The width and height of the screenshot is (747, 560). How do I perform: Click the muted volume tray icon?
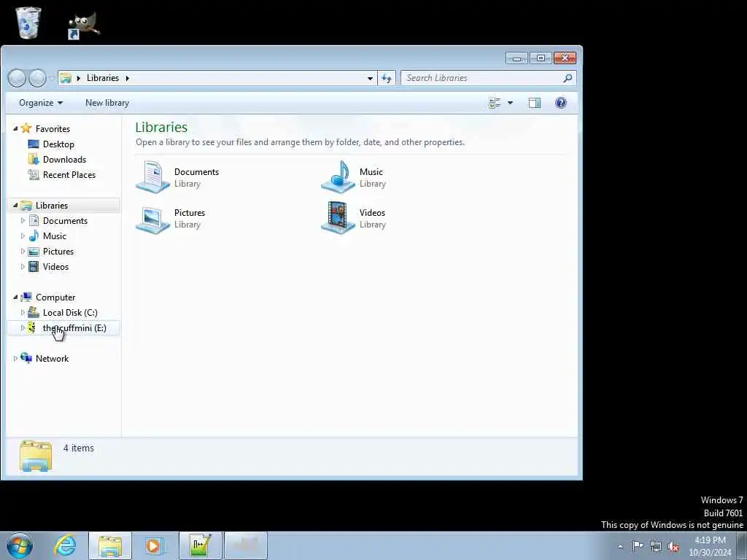click(673, 546)
